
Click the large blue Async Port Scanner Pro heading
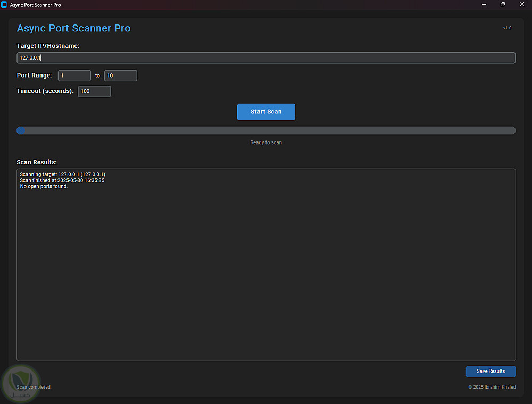73,28
